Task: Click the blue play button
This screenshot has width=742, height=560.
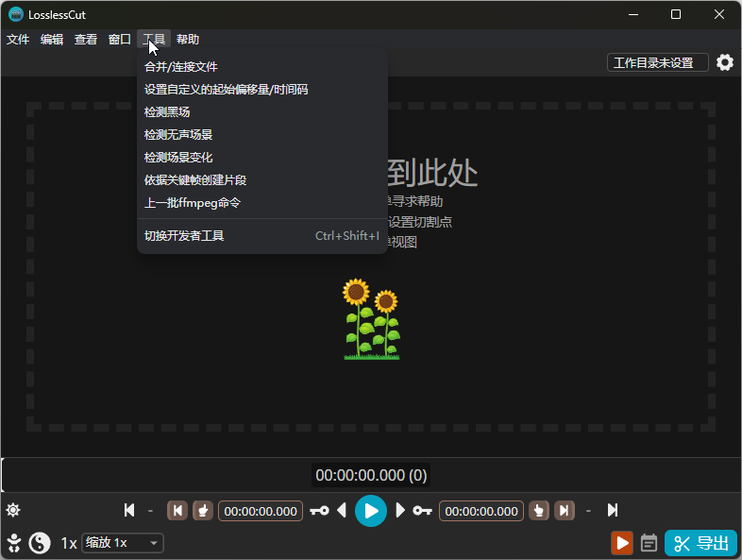Action: click(371, 511)
